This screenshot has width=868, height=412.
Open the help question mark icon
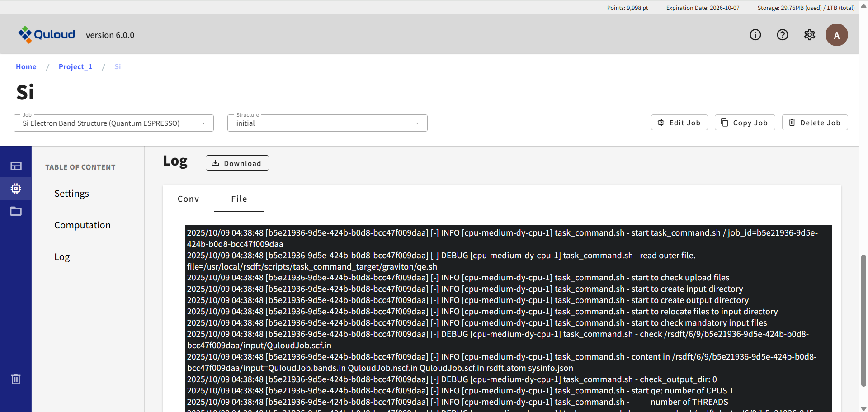point(782,35)
